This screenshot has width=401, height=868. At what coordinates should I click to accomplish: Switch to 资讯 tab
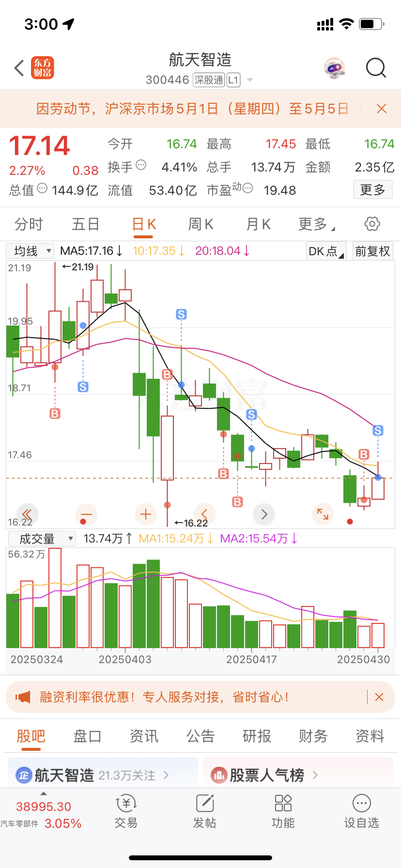point(144,736)
